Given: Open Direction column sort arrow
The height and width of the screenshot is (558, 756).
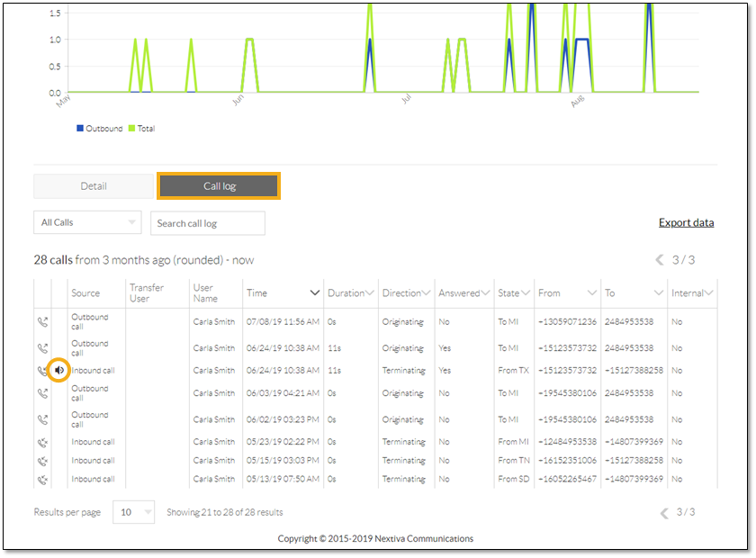Looking at the screenshot, I should coord(427,292).
